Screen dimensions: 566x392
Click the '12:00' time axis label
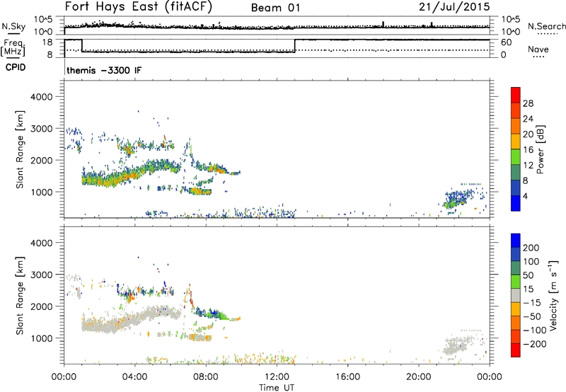[x=277, y=377]
